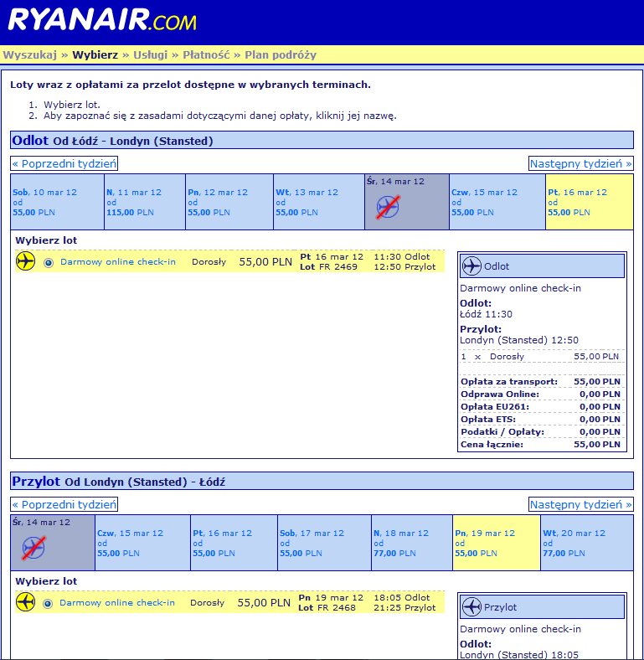This screenshot has height=660, width=644.
Task: Select the radio button for flight FR 2469
Action: click(x=49, y=263)
